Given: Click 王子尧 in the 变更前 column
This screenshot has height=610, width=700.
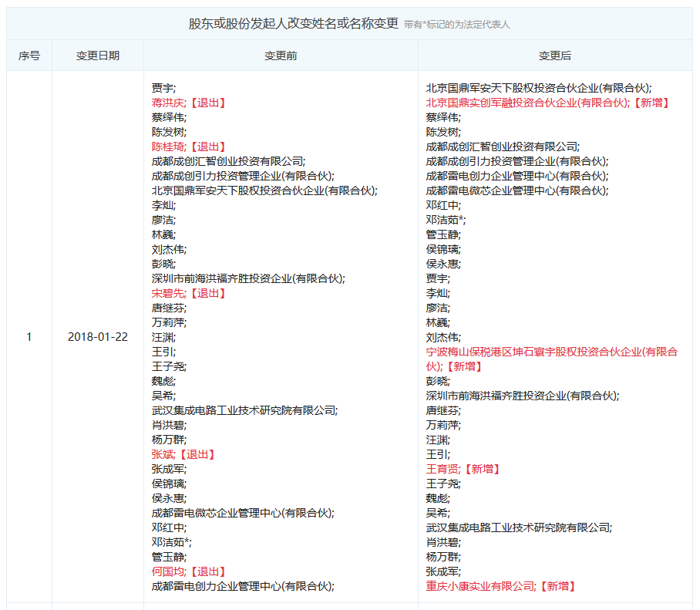Looking at the screenshot, I should point(169,366).
